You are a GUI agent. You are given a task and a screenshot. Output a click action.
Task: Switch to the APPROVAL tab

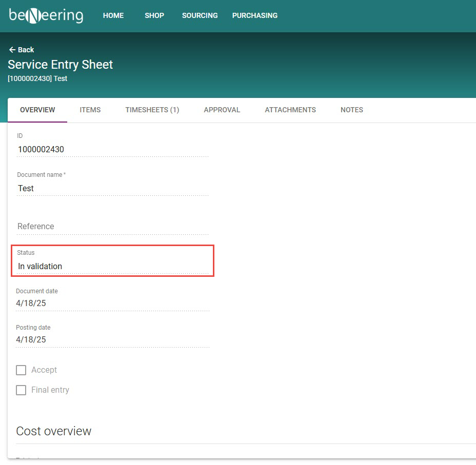click(x=222, y=110)
